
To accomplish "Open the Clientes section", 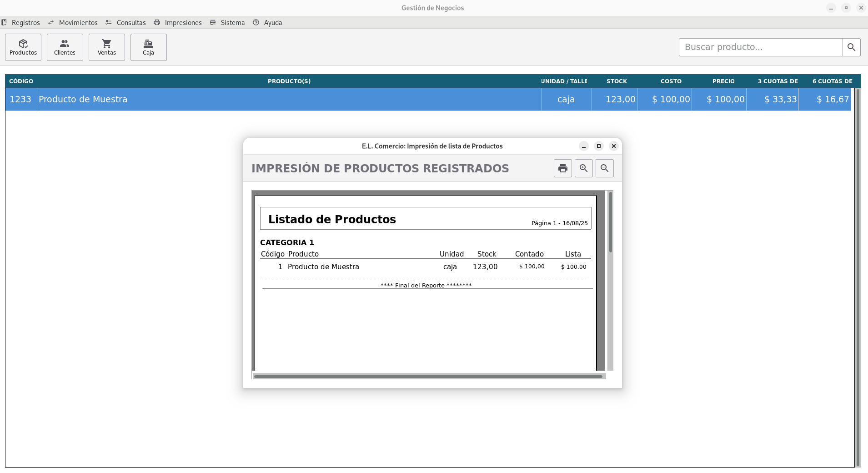I will 65,47.
